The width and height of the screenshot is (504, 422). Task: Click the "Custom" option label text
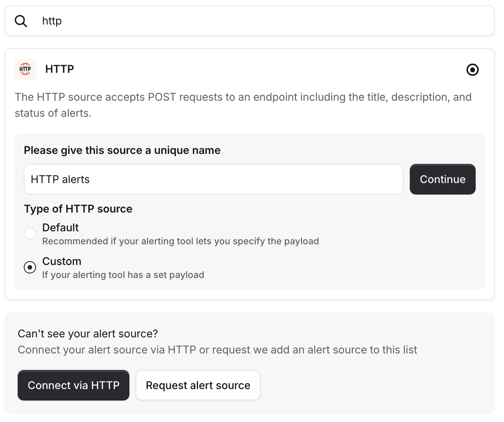pos(62,261)
